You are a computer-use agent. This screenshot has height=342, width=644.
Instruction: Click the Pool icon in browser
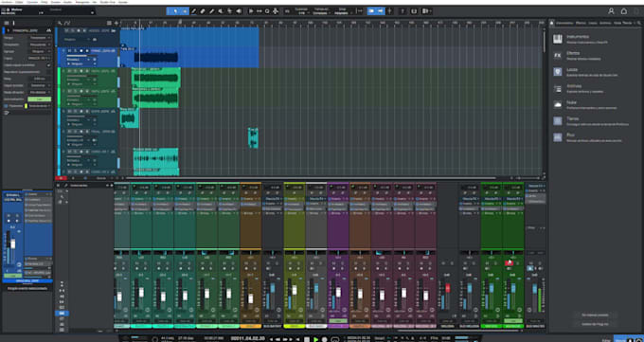click(557, 137)
